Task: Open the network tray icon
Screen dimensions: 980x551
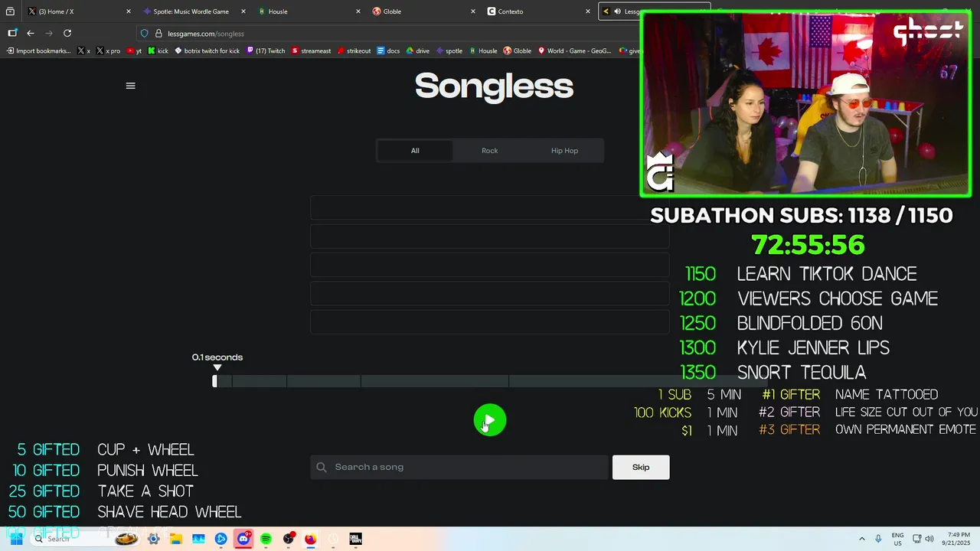Action: (x=916, y=539)
